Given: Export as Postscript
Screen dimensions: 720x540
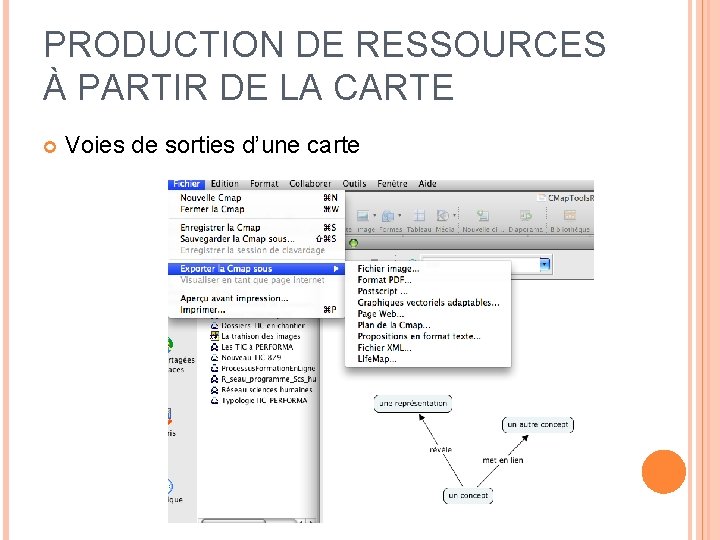Looking at the screenshot, I should (428, 292).
